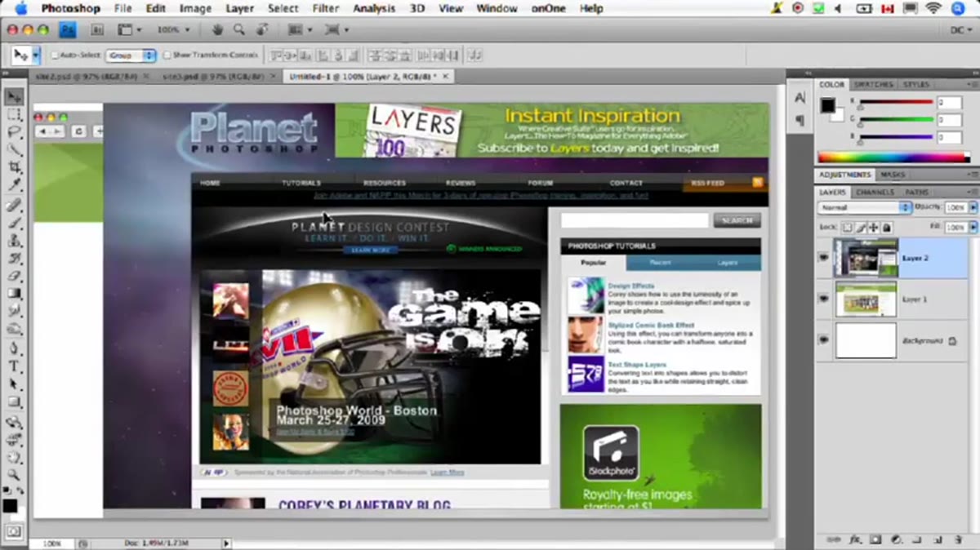980x550 pixels.
Task: Select the Eyedropper tool
Action: (x=14, y=185)
